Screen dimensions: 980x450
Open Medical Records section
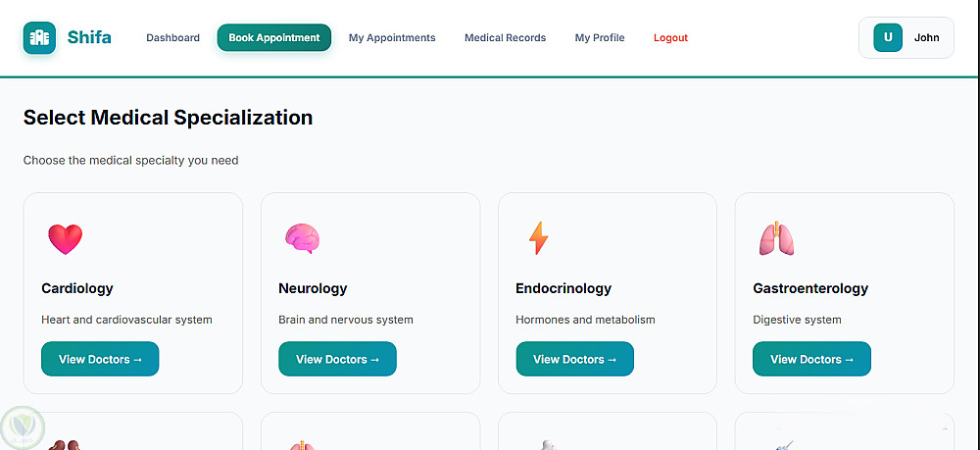tap(505, 38)
